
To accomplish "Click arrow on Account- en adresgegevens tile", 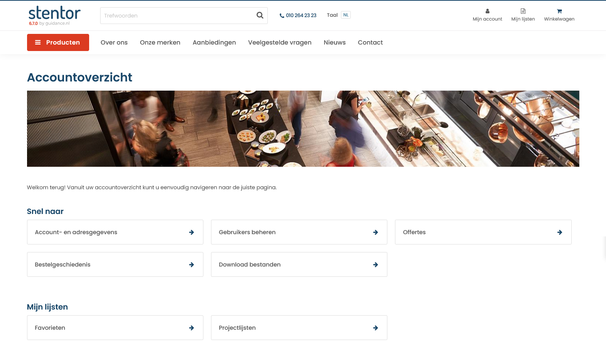I will 192,232.
